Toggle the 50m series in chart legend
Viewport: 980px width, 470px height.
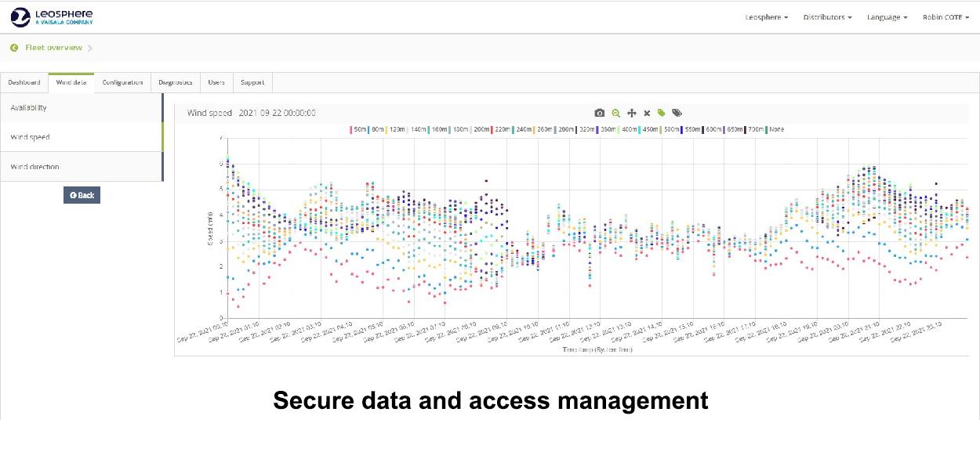point(359,129)
